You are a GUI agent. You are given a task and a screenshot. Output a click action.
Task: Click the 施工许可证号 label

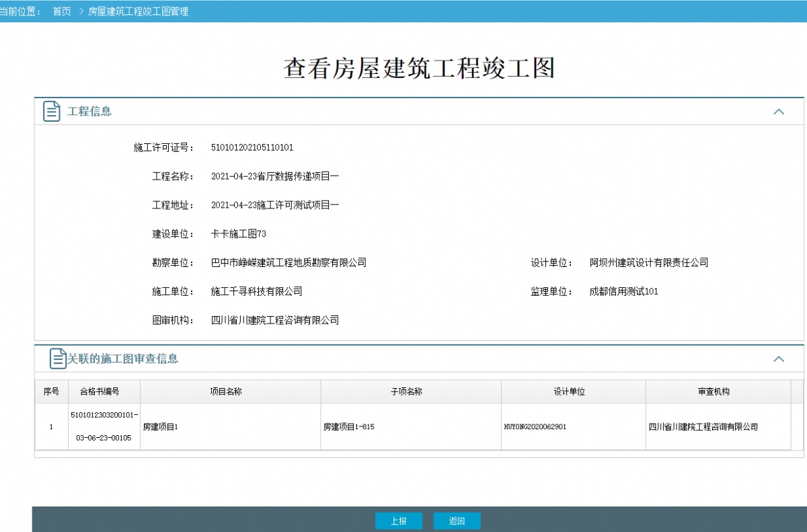pyautogui.click(x=164, y=148)
